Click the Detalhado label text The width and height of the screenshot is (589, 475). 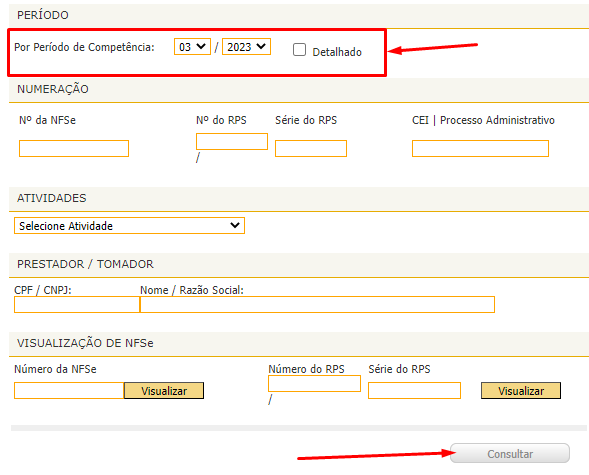coord(337,52)
